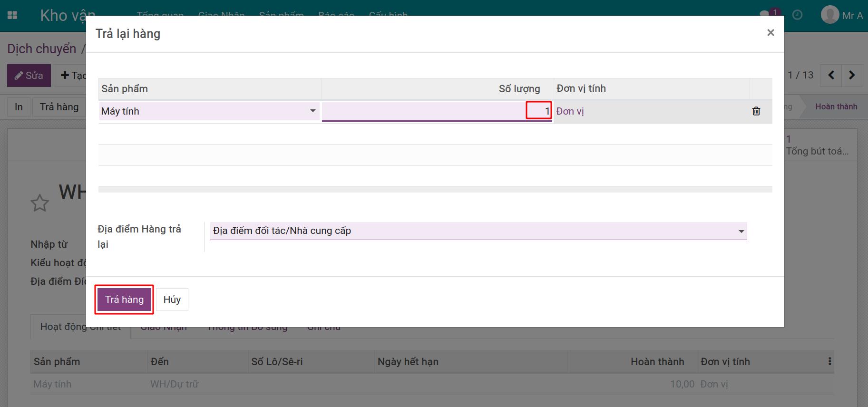Open the activities clock icon
Screen dimensions: 868x407
point(798,15)
